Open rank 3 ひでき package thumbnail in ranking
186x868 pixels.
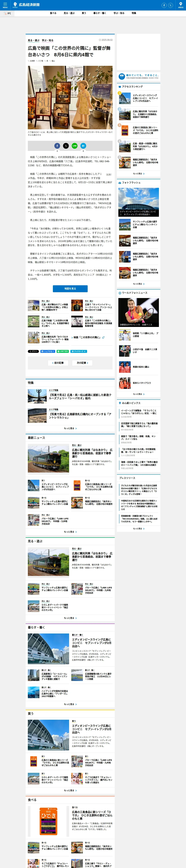125,130
